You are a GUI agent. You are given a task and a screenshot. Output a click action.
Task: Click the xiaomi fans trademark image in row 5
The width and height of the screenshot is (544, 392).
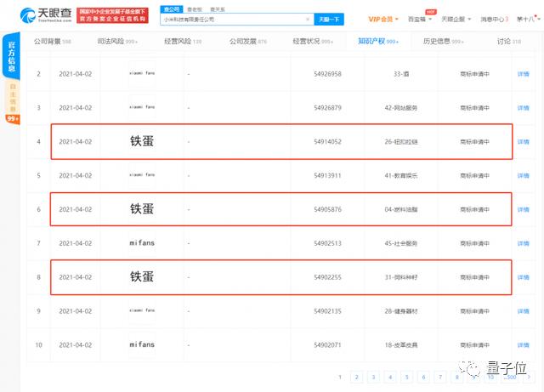pos(142,175)
